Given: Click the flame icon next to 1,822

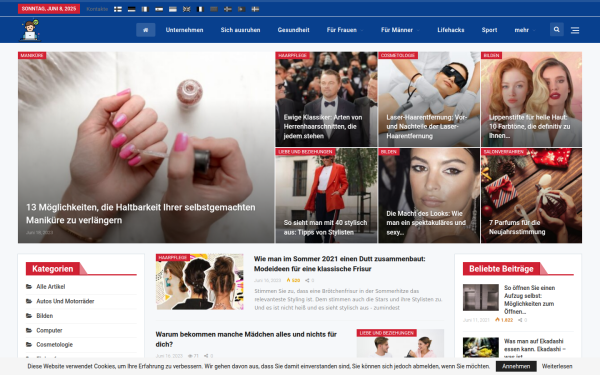Looking at the screenshot, I should tap(497, 320).
